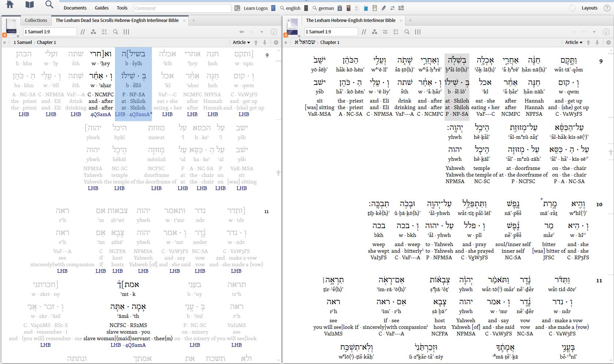Open the right panel history dropdown
Screen dimensions: 614x364
pos(594,32)
